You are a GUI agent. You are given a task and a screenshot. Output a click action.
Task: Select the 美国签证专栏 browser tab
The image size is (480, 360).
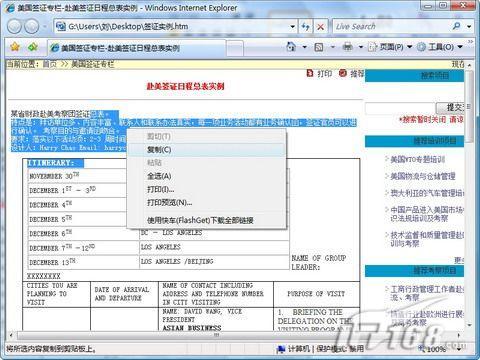click(136, 48)
